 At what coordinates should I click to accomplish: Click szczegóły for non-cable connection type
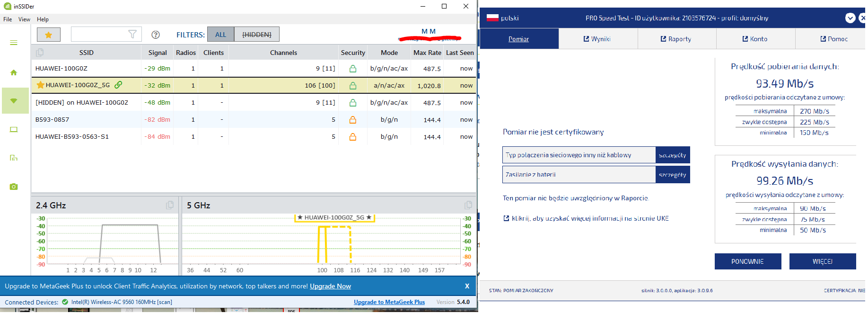673,155
